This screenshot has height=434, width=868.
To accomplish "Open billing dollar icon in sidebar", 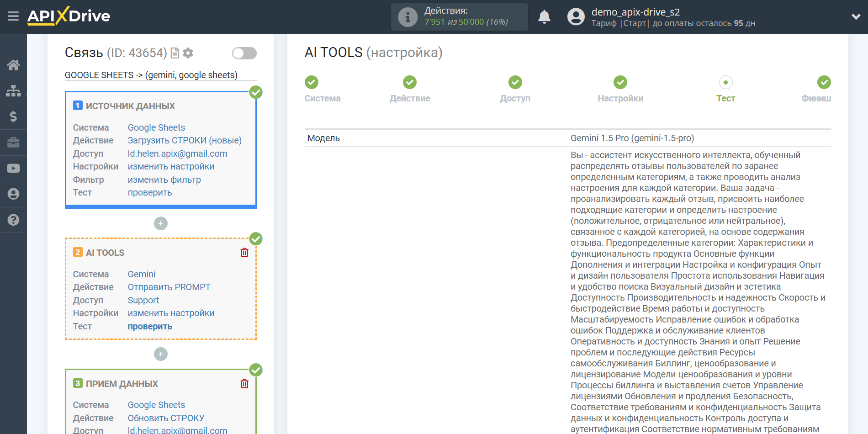I will [x=13, y=116].
